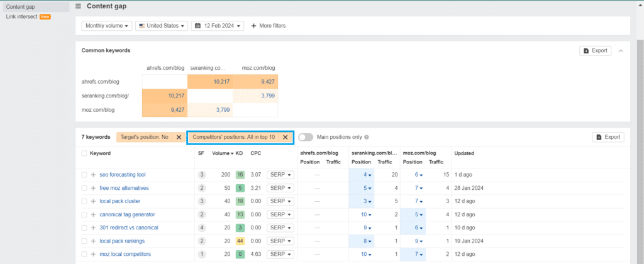644x264 pixels.
Task: Remove the Target's position: No filter
Action: (179, 137)
